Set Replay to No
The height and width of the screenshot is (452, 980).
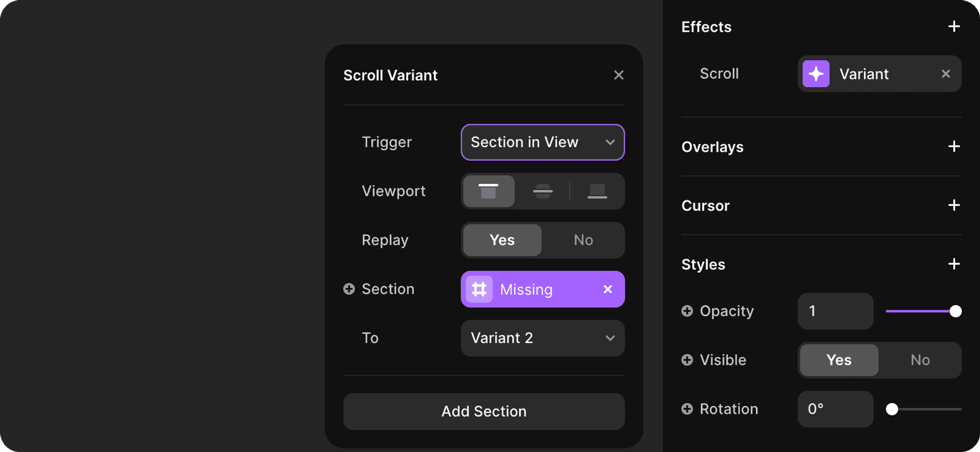click(583, 240)
